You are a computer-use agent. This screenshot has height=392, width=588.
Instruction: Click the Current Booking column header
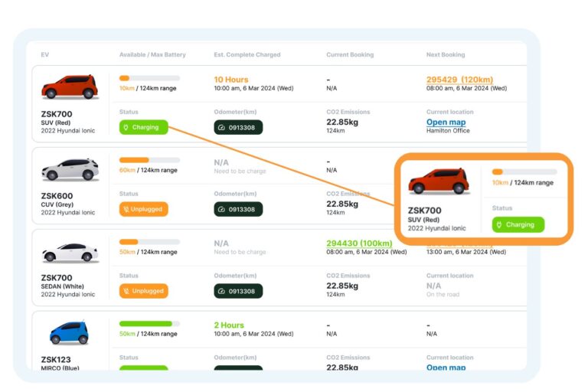pos(350,54)
